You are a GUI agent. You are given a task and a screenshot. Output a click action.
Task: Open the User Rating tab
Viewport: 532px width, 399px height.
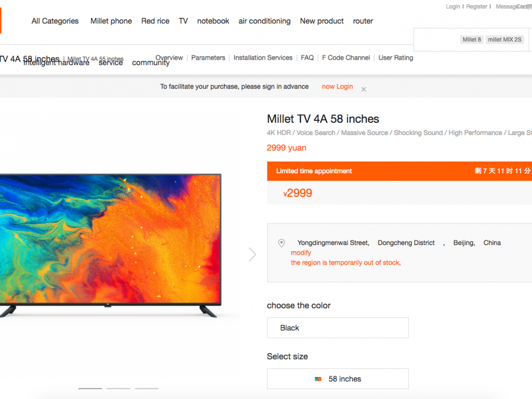tap(395, 58)
